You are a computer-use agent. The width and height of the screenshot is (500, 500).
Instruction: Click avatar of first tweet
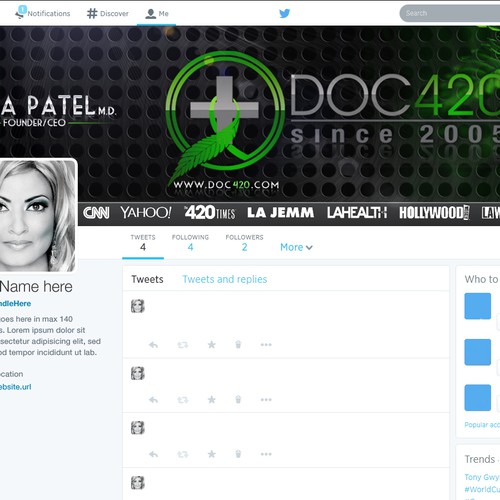click(x=138, y=306)
